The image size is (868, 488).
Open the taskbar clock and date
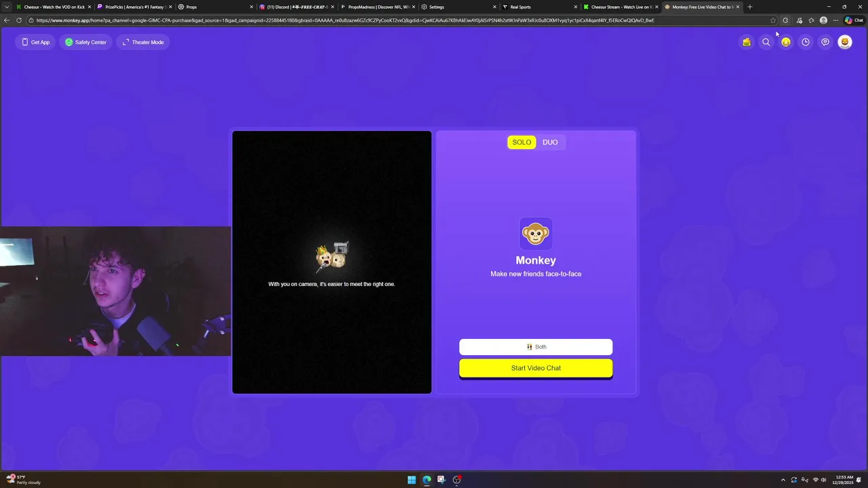coord(844,480)
